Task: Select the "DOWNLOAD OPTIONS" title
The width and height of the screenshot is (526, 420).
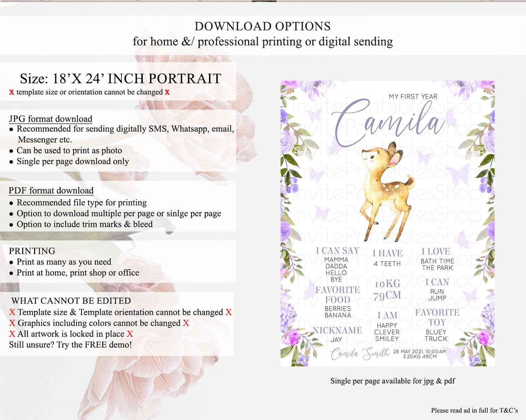Action: tap(263, 26)
